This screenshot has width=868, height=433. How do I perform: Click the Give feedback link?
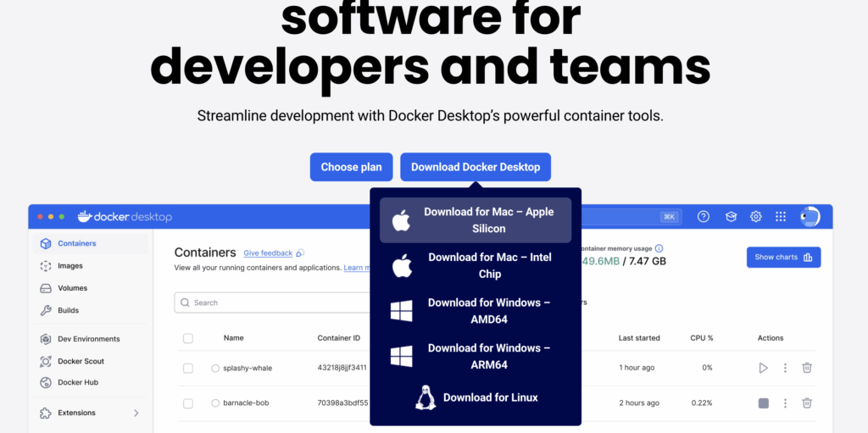point(268,253)
